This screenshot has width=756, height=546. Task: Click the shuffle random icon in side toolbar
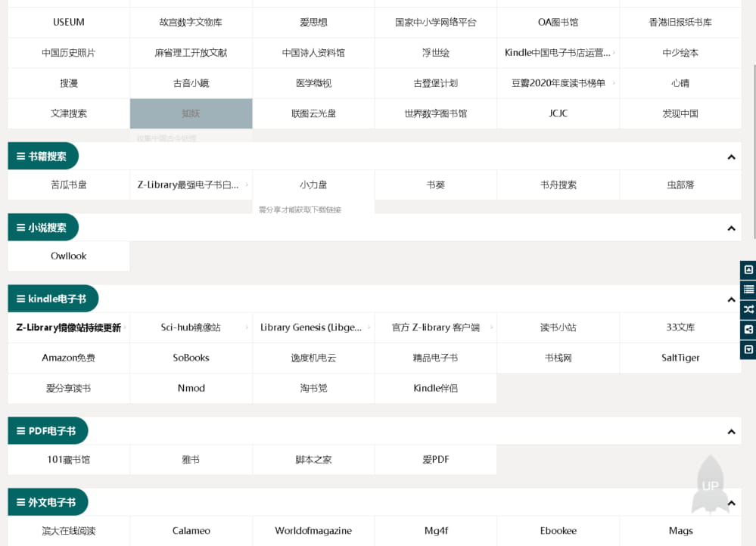coord(748,309)
